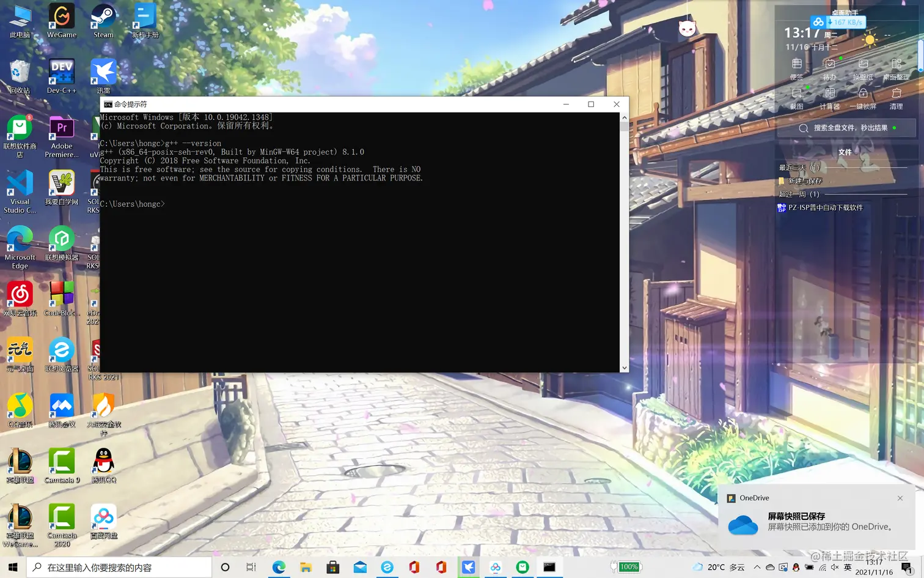Open the OneDrive screenshot saved notification
Viewport: 924px width, 578px height.
point(816,518)
